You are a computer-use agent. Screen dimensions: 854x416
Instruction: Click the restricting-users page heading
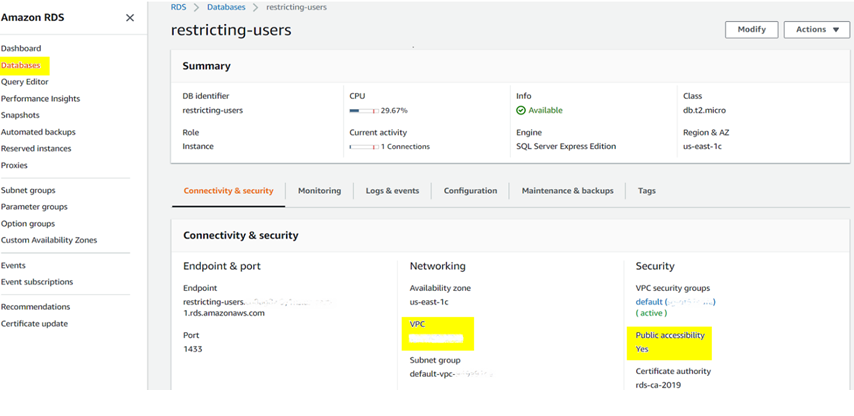point(231,30)
